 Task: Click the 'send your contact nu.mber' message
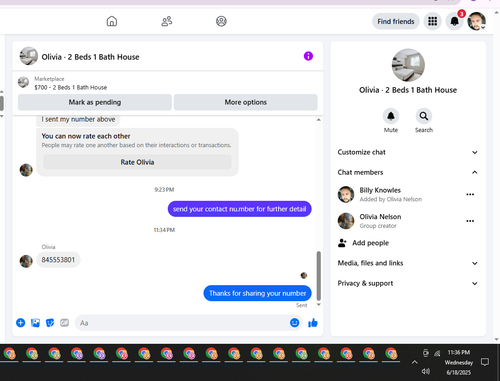[239, 209]
